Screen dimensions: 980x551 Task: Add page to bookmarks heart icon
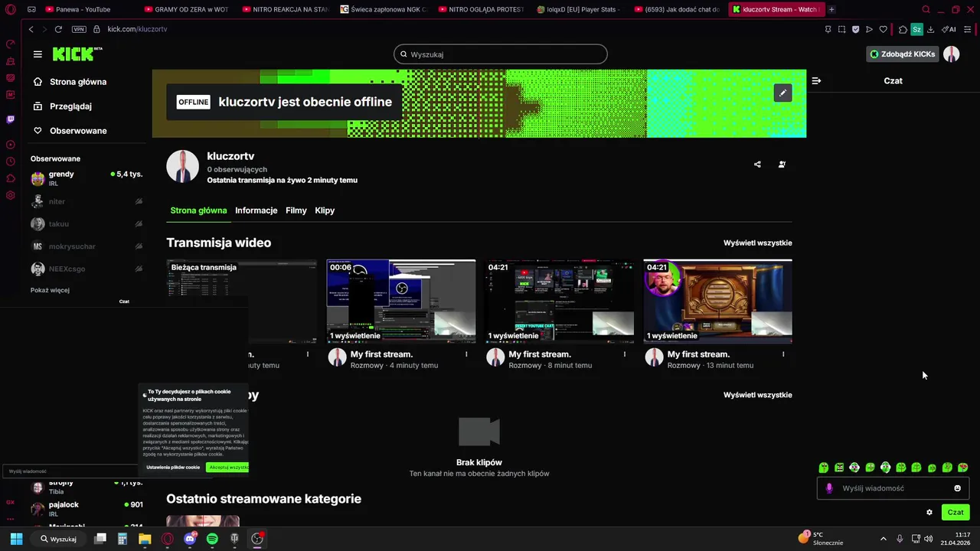[883, 29]
